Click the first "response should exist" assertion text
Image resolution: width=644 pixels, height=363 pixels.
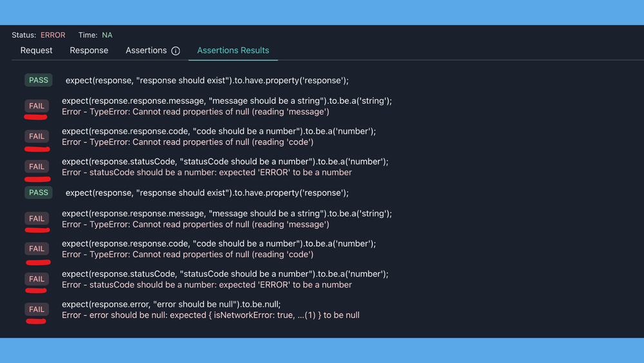tap(207, 81)
